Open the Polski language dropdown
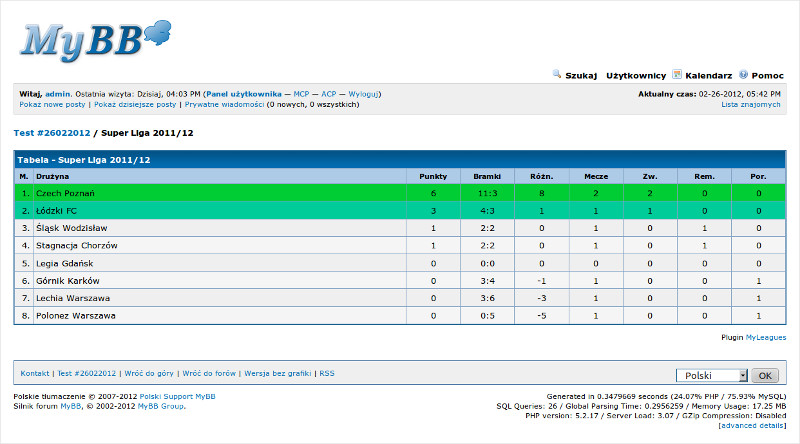 [712, 375]
